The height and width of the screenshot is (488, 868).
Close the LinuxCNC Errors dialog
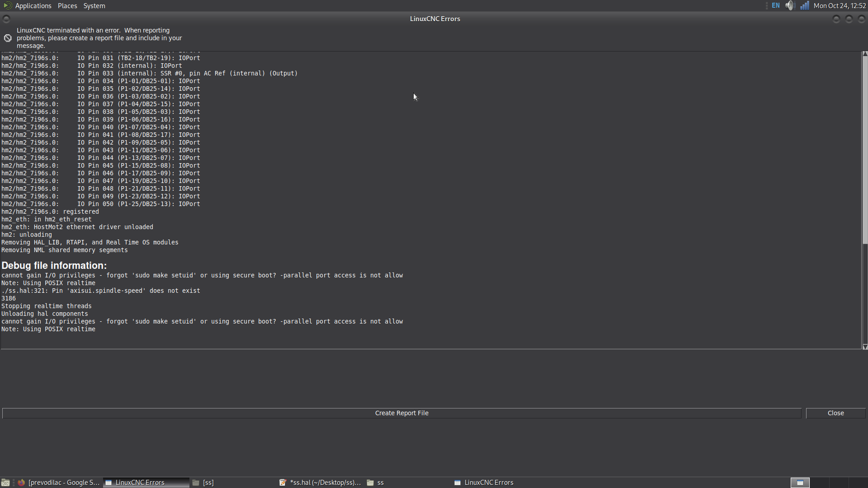click(x=835, y=413)
